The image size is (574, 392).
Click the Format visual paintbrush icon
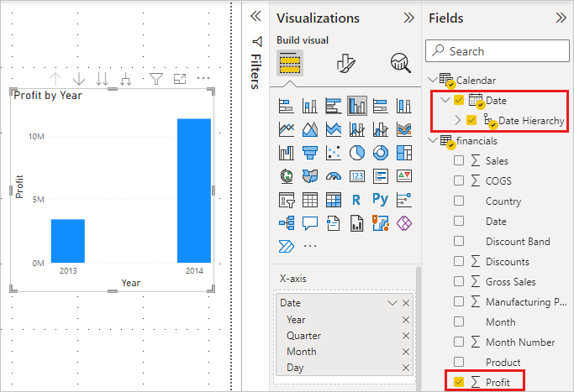[345, 63]
